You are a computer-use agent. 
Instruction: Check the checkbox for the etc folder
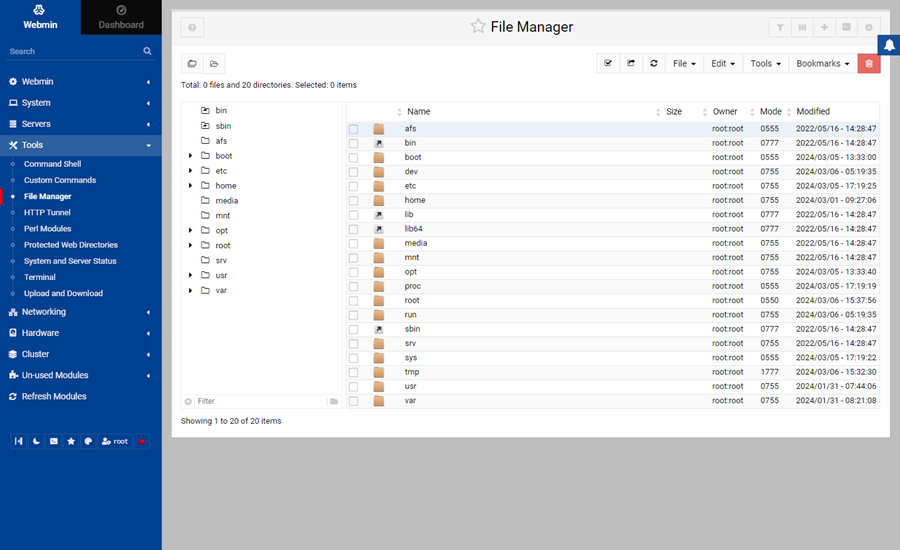pos(353,186)
